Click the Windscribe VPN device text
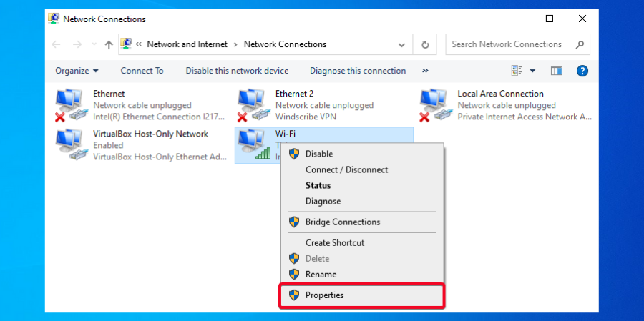644x321 pixels. (306, 117)
